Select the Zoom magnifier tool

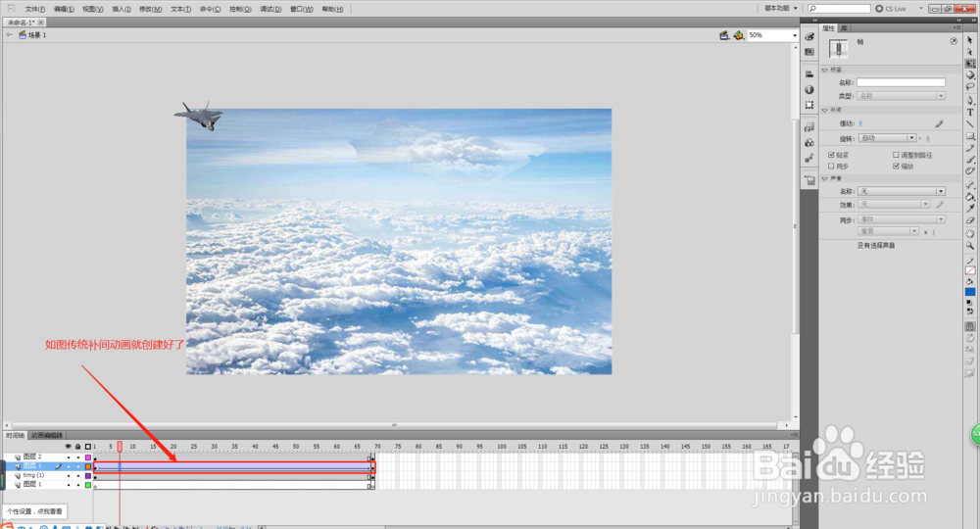[x=970, y=245]
